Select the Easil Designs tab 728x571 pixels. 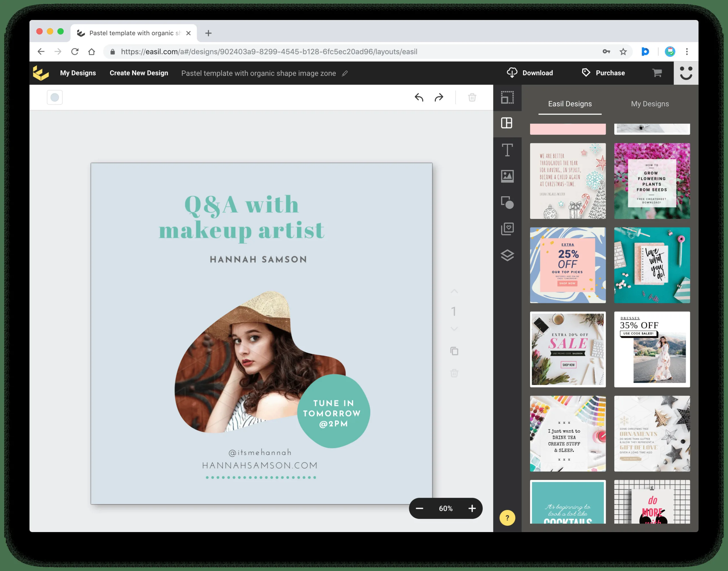[570, 104]
